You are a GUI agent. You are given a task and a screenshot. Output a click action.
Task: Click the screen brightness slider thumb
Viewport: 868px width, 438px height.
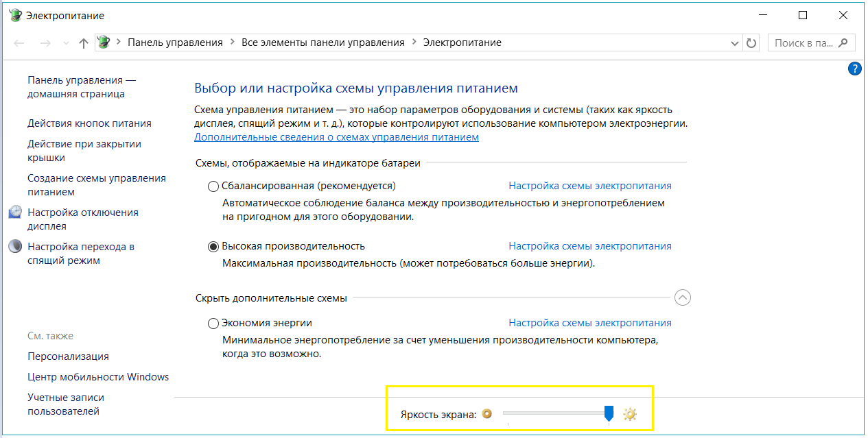click(609, 413)
